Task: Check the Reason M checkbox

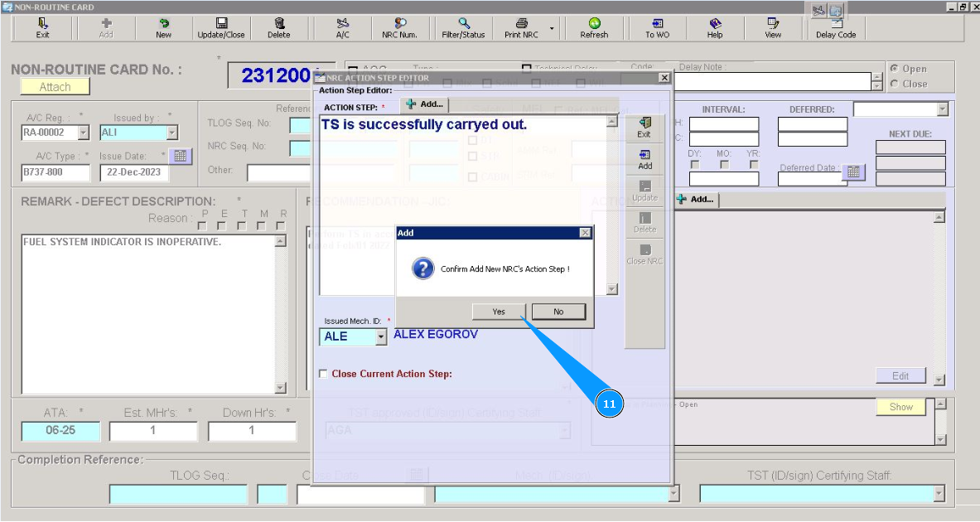Action: pos(261,225)
